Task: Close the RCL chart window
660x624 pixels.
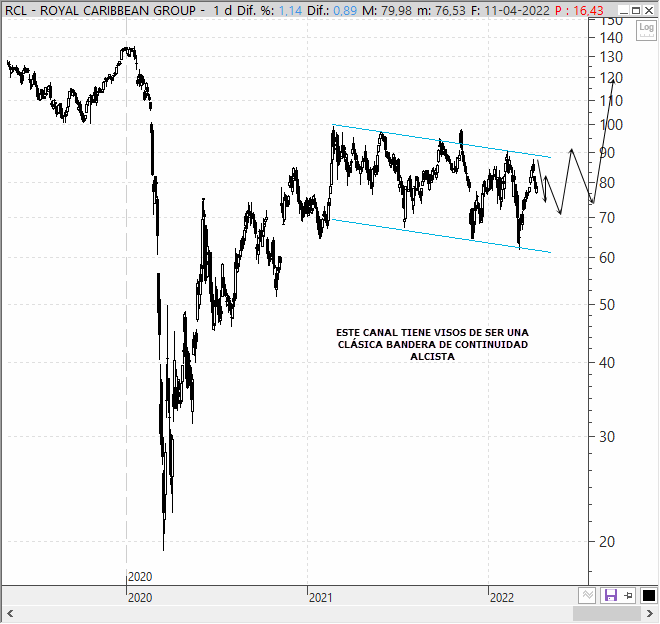Action: pyautogui.click(x=649, y=10)
